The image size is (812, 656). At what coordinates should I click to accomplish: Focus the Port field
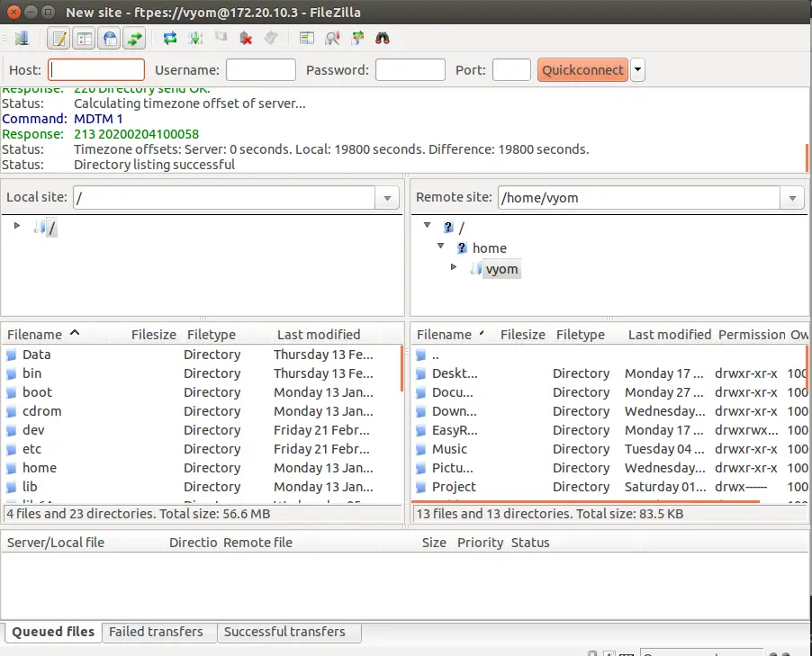tap(511, 70)
